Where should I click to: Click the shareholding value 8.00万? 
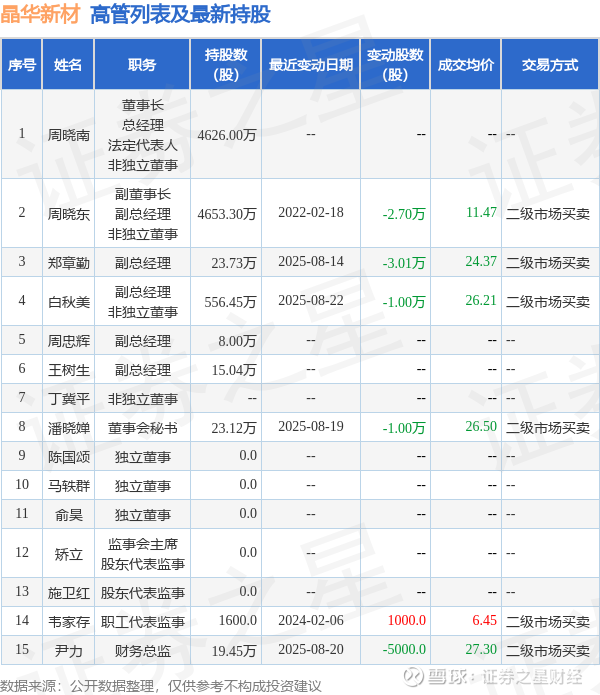(x=238, y=341)
